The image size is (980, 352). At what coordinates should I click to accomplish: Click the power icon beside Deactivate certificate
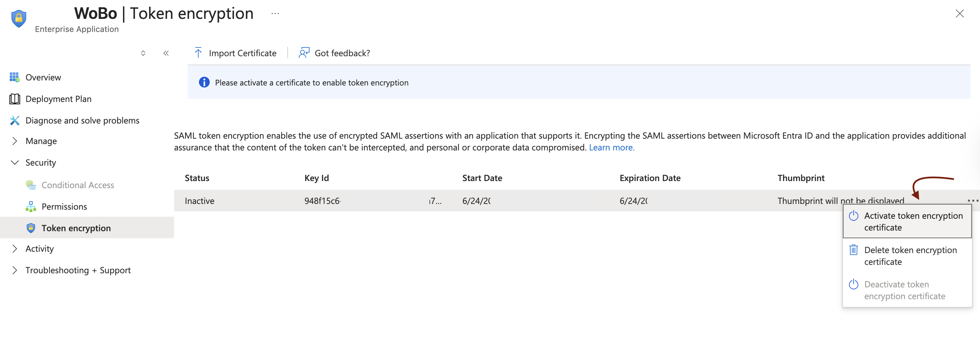(854, 285)
